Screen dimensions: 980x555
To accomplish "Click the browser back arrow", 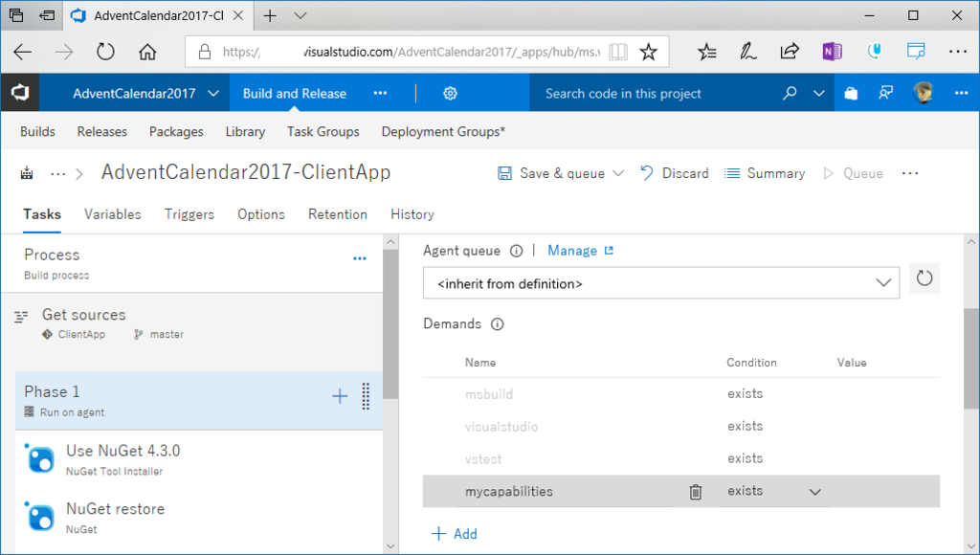I will (23, 52).
